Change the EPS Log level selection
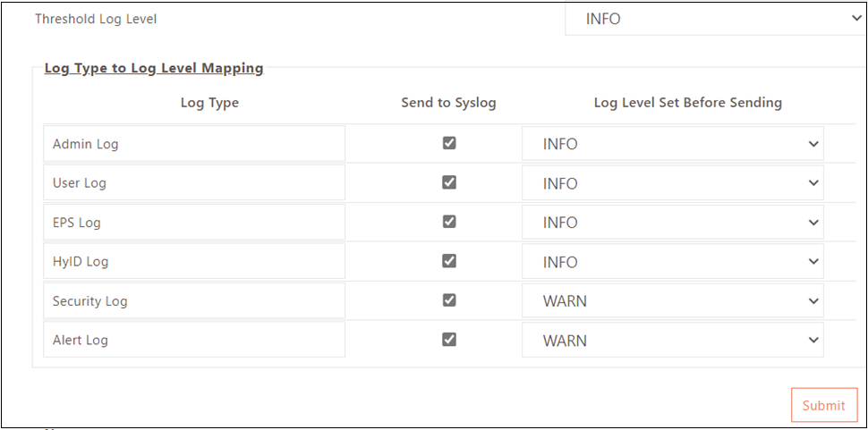This screenshot has height=430, width=868. click(673, 223)
